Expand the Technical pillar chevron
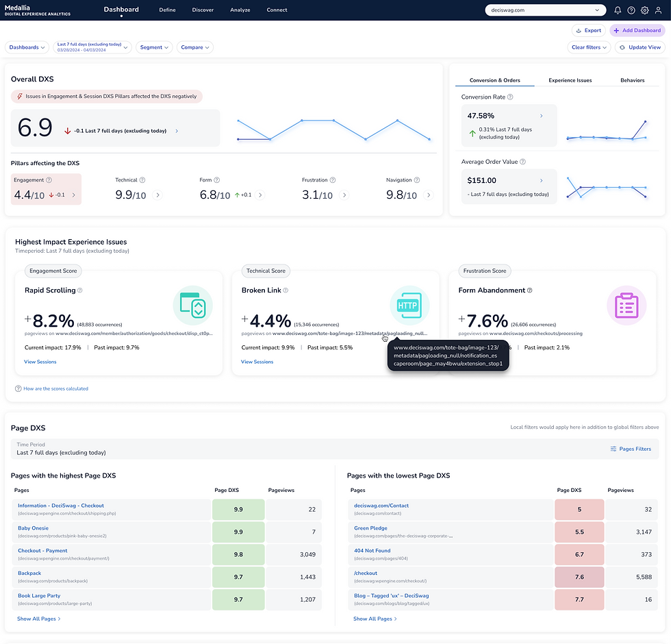 pos(157,195)
